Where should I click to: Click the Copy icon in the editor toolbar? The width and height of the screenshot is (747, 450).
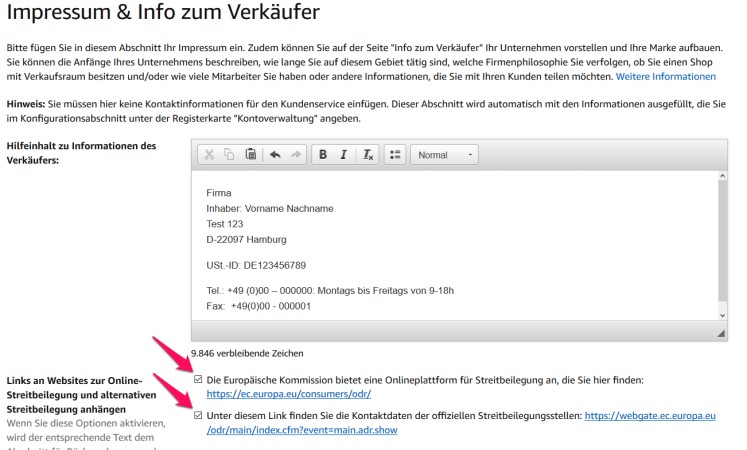pyautogui.click(x=229, y=154)
